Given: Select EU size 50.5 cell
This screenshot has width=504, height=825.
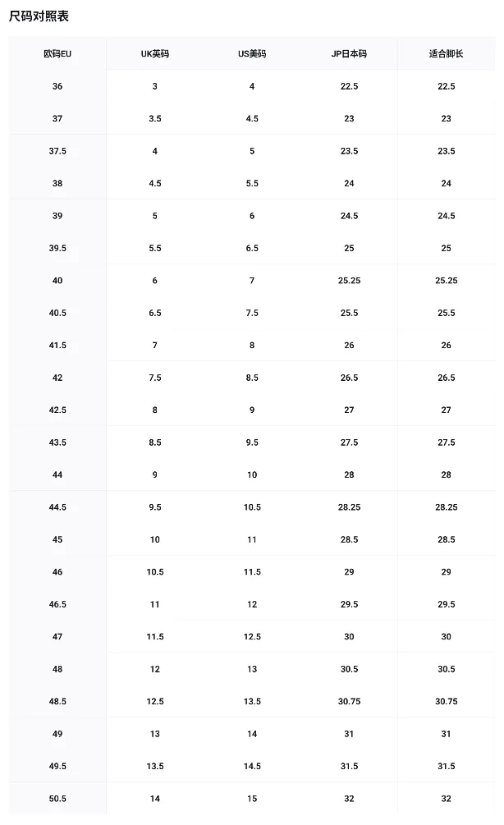Looking at the screenshot, I should (57, 799).
